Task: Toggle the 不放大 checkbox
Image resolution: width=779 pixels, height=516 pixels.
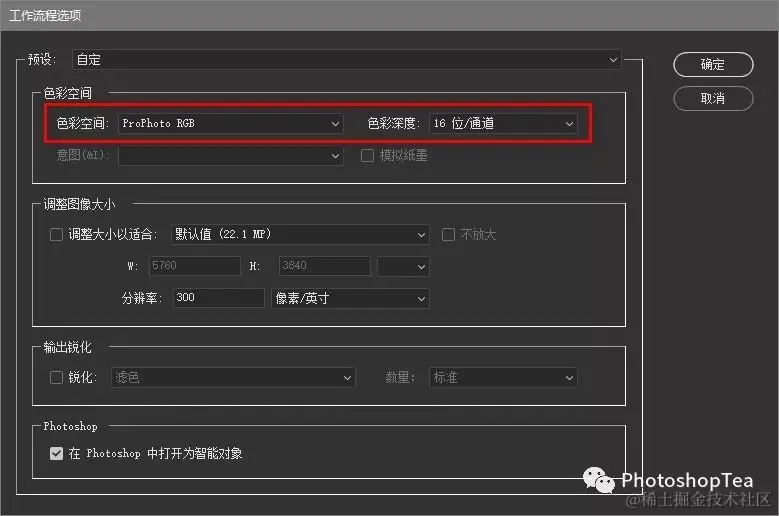Action: (448, 234)
